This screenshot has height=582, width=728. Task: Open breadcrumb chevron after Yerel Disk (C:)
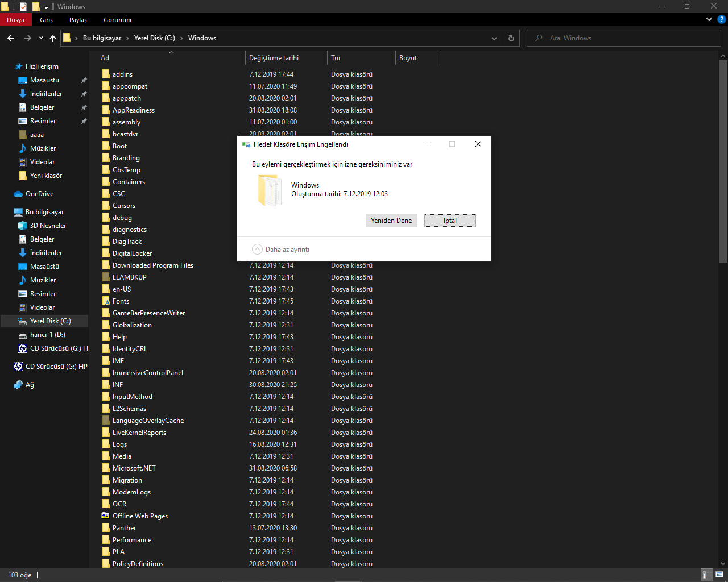point(182,38)
